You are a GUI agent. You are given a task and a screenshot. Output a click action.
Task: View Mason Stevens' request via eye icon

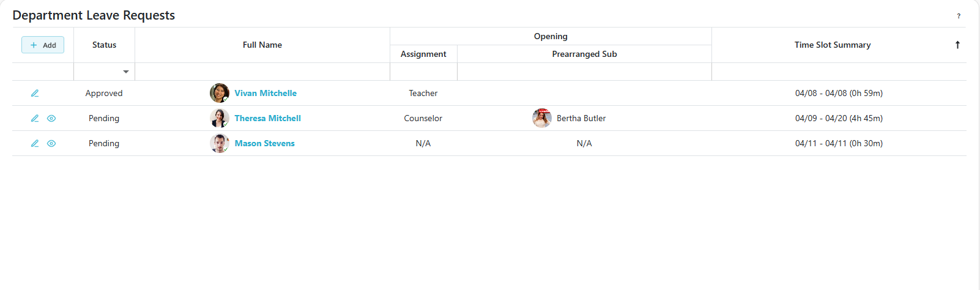[x=51, y=143]
